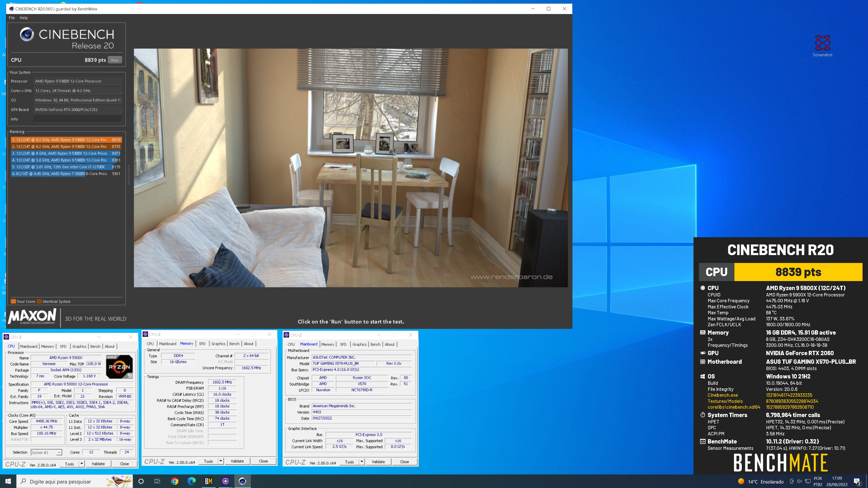Open Cortana circle on taskbar
This screenshot has width=868, height=488.
(141, 481)
